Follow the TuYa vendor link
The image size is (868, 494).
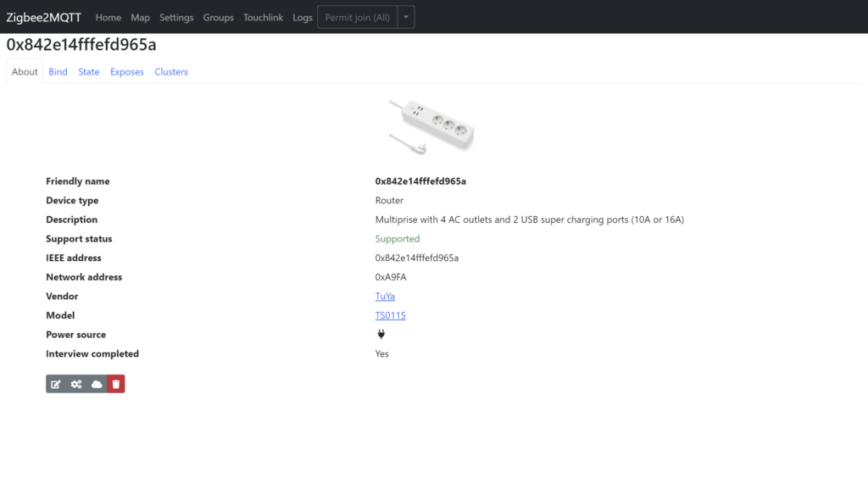[385, 296]
